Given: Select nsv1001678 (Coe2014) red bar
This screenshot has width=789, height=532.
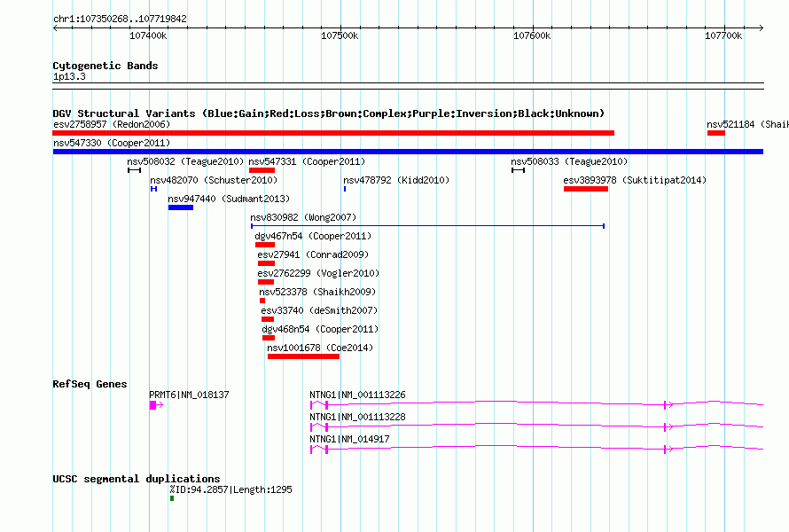Looking at the screenshot, I should 303,356.
